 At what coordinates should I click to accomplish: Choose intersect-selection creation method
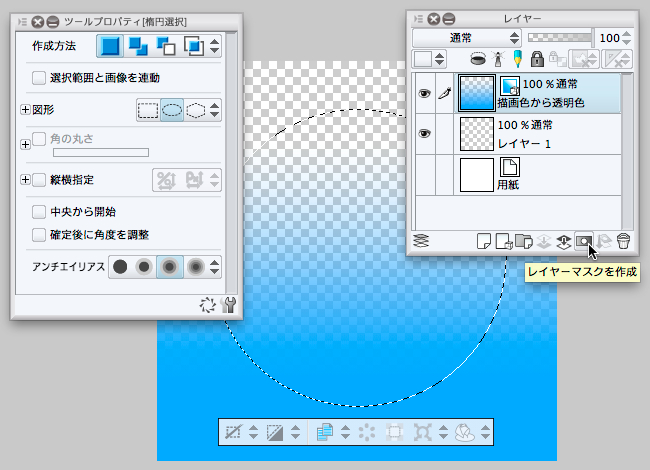click(194, 46)
